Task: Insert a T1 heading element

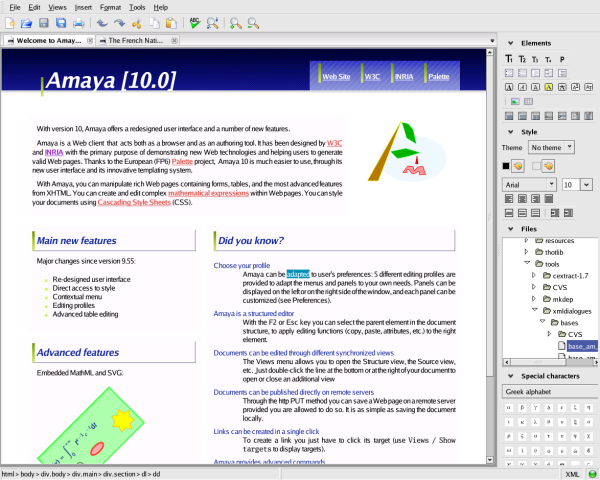Action: [x=508, y=59]
